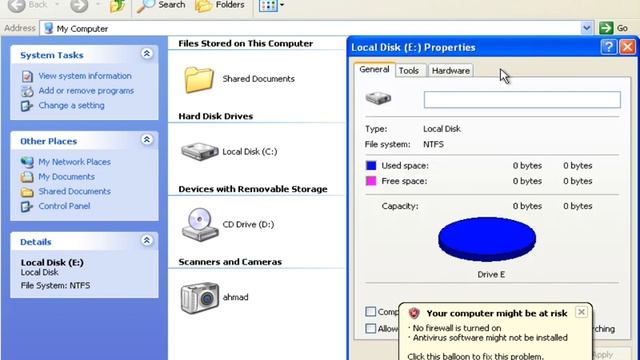The width and height of the screenshot is (640, 360).
Task: Click the My Network Places icon
Action: [x=27, y=162]
